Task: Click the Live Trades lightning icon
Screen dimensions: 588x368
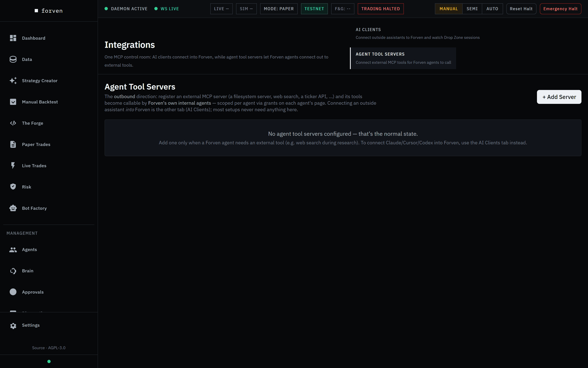Action: [x=13, y=166]
